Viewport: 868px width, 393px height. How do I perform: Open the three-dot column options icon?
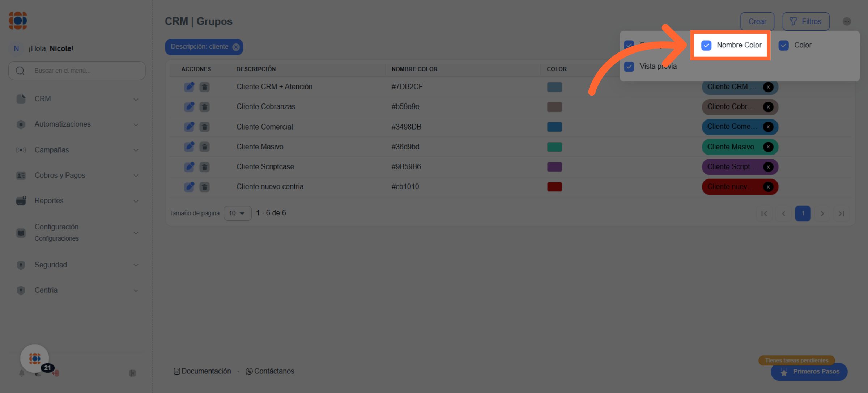click(x=846, y=21)
